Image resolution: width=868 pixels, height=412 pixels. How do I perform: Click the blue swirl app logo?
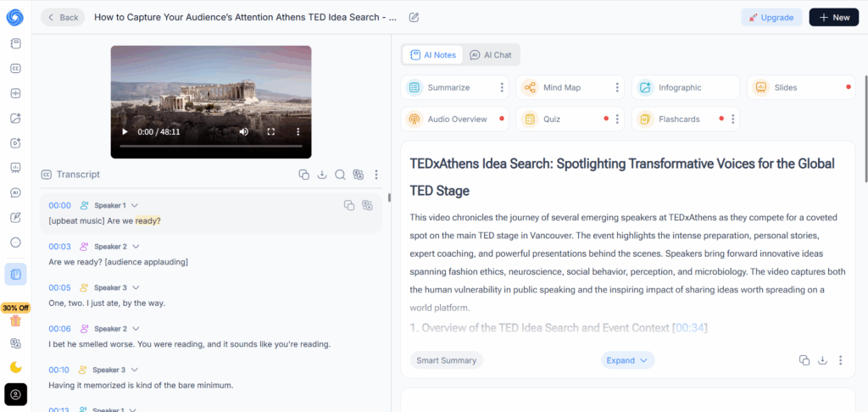[x=15, y=17]
